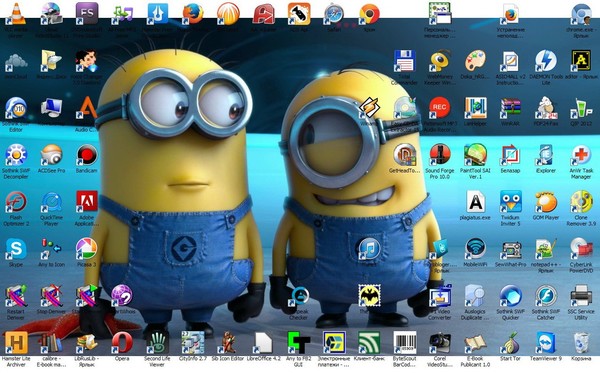This screenshot has height=373, width=600.
Task: Launch CityInfo 2.7 shortcut
Action: pyautogui.click(x=193, y=343)
